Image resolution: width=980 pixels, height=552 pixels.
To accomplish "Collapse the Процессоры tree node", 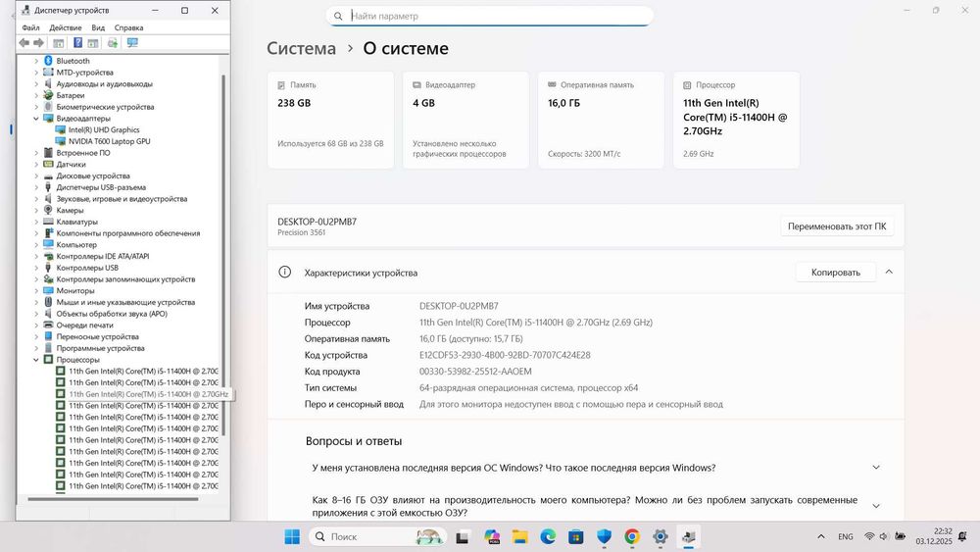I will 36,360.
